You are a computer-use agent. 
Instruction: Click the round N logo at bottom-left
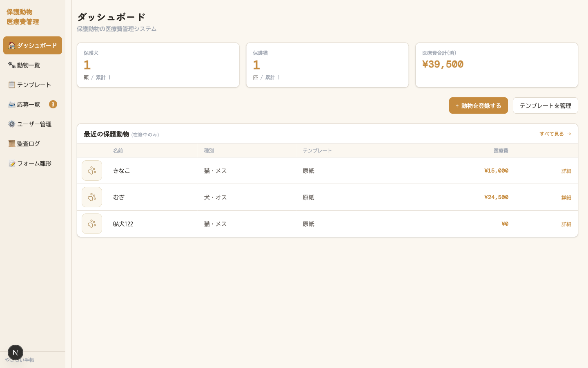coord(16,352)
